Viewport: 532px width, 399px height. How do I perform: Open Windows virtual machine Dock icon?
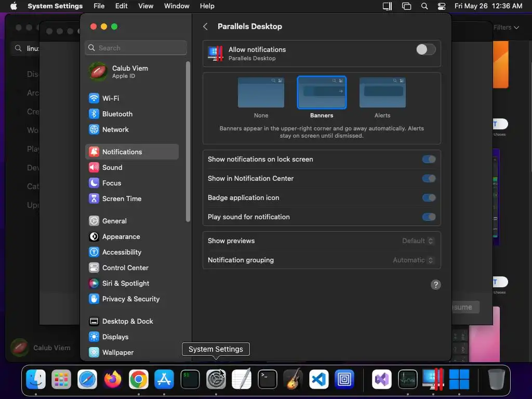pyautogui.click(x=459, y=379)
